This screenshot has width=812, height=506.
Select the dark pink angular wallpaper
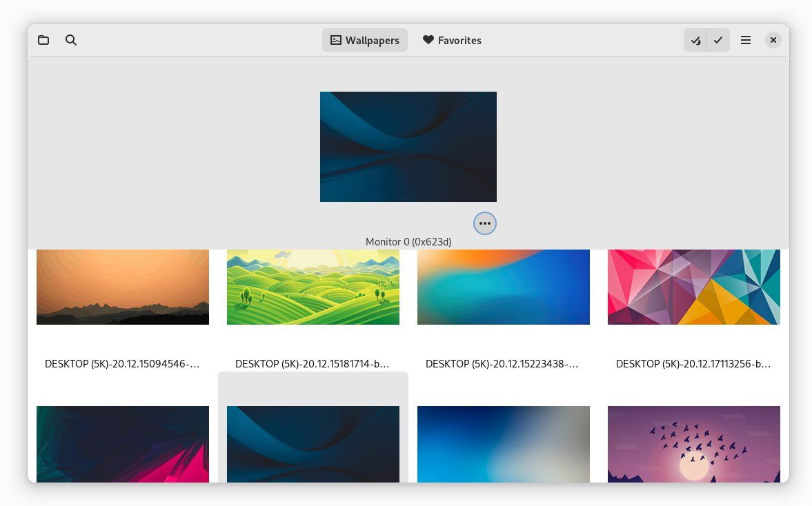click(x=123, y=444)
